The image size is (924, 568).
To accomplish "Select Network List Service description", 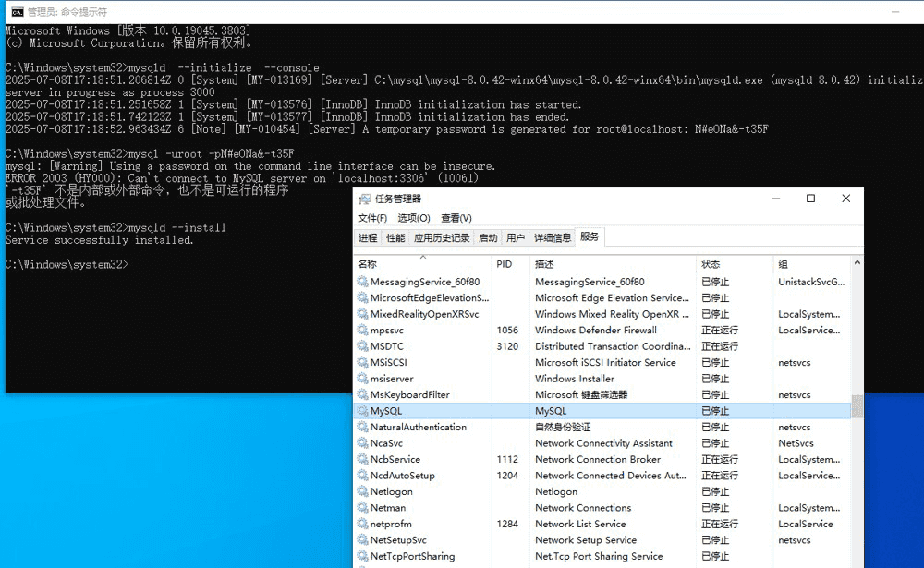I will tap(580, 524).
